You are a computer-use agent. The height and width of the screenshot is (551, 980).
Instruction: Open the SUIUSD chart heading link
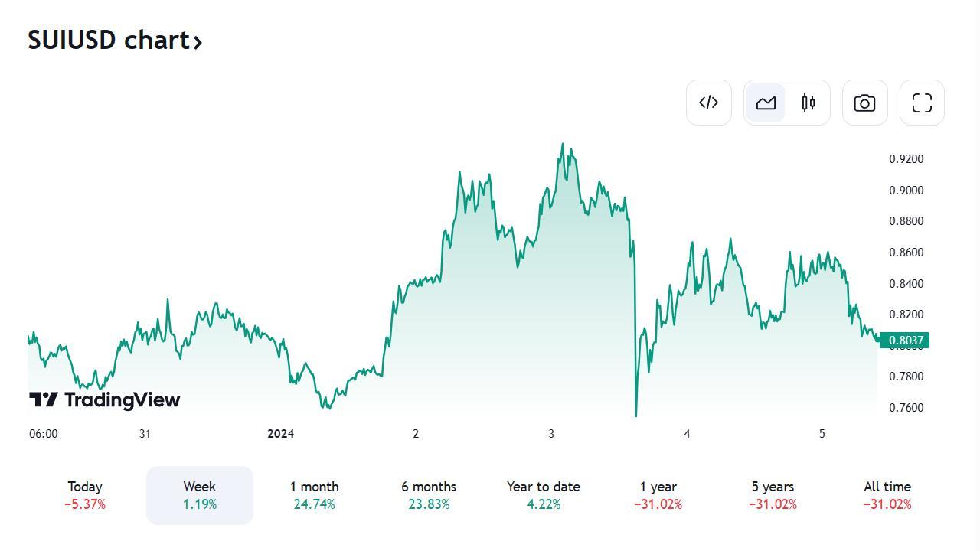[109, 40]
